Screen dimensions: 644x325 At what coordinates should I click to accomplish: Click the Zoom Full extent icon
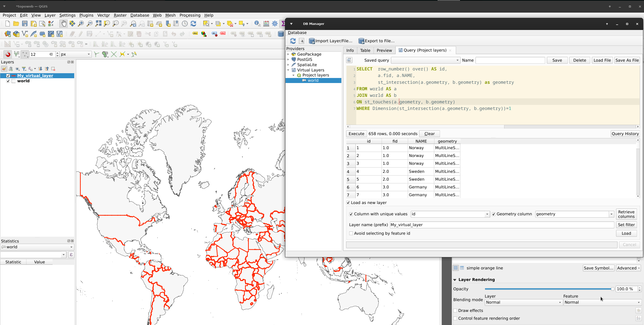pos(98,24)
